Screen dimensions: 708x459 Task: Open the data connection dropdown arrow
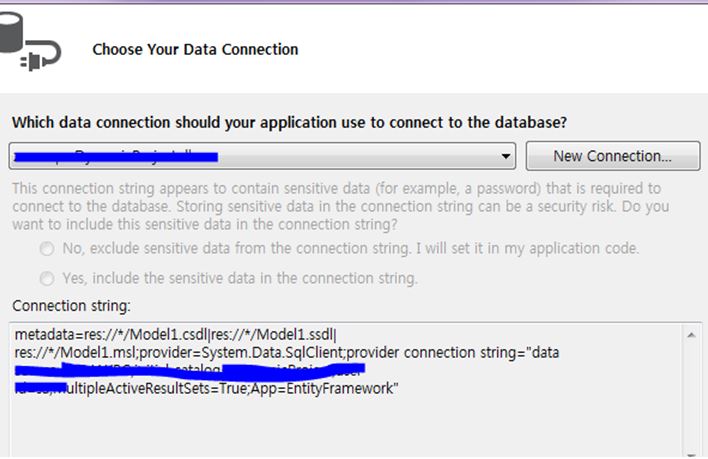coord(506,156)
